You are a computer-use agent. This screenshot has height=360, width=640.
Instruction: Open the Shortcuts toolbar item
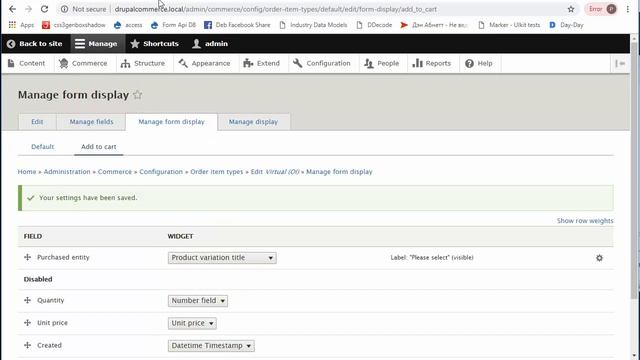(155, 44)
